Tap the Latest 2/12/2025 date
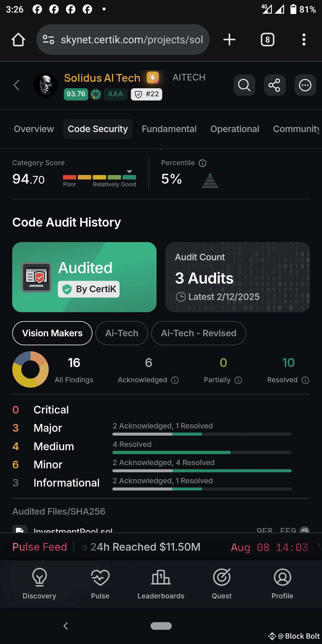Image resolution: width=322 pixels, height=644 pixels. point(224,297)
